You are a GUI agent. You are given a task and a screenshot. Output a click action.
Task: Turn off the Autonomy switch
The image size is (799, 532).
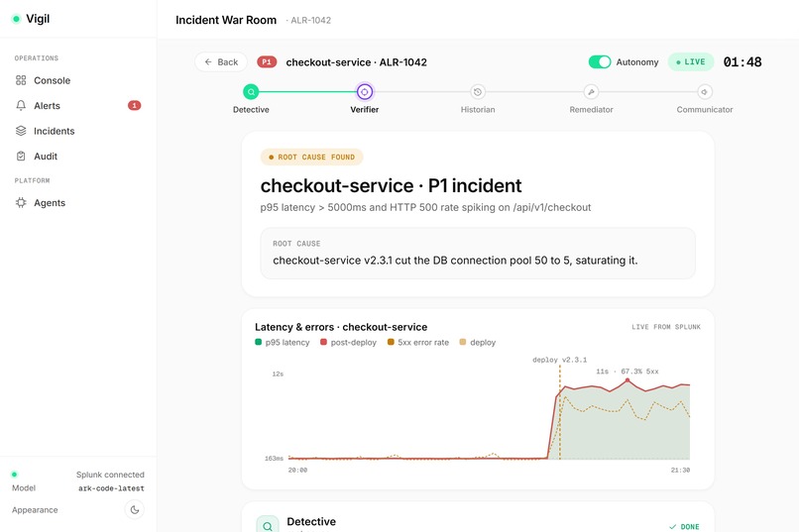pyautogui.click(x=599, y=62)
